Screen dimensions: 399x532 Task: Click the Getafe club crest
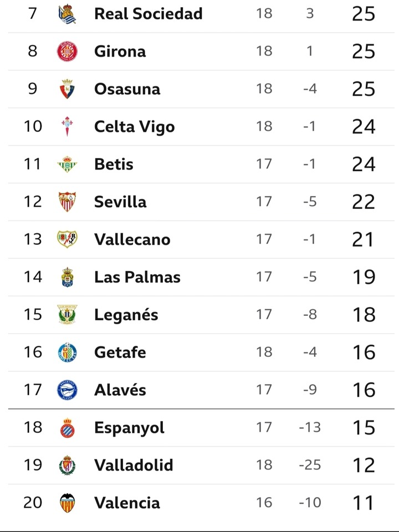(x=67, y=352)
